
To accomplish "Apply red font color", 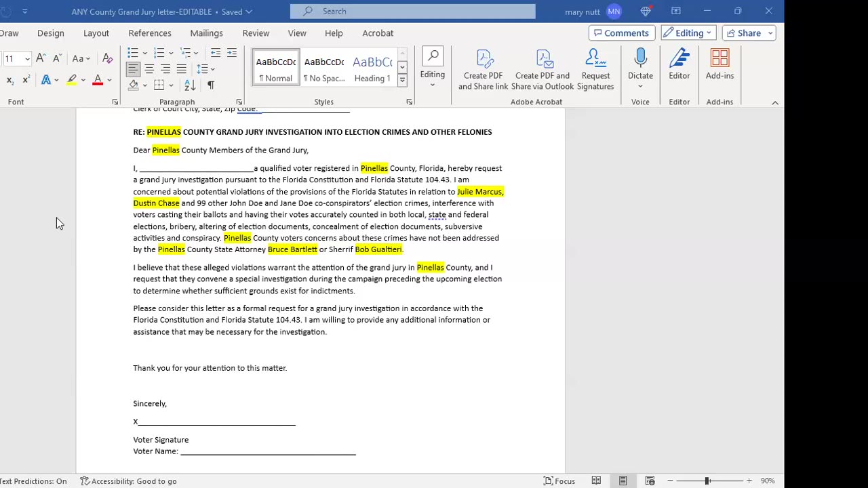I will 98,80.
